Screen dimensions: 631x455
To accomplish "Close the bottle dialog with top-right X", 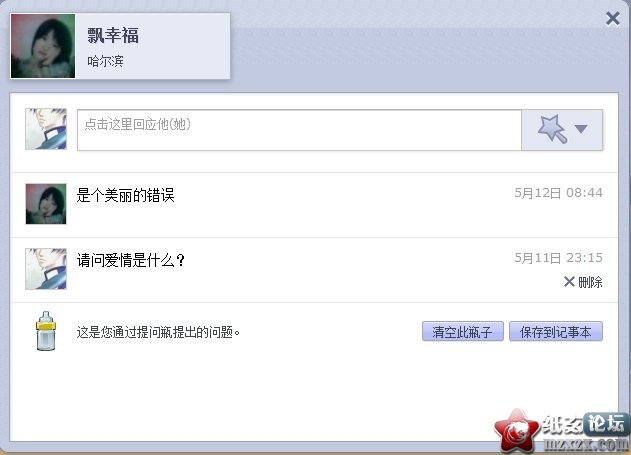I will pos(612,19).
